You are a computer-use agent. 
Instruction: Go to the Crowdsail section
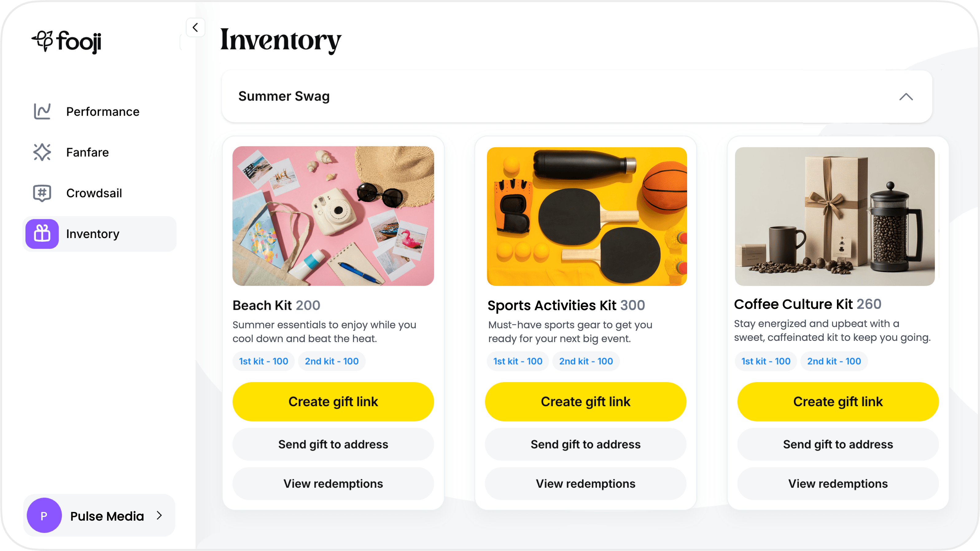click(94, 193)
